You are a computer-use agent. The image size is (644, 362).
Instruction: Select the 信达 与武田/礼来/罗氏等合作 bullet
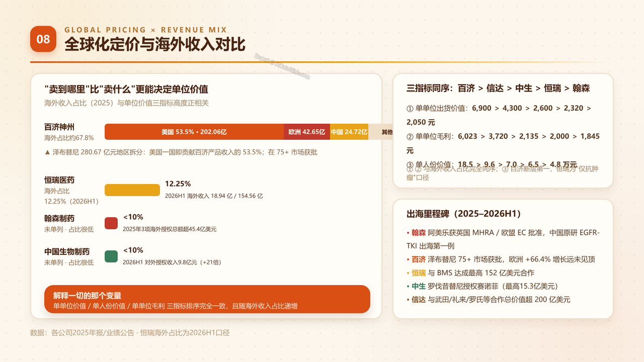(x=489, y=299)
